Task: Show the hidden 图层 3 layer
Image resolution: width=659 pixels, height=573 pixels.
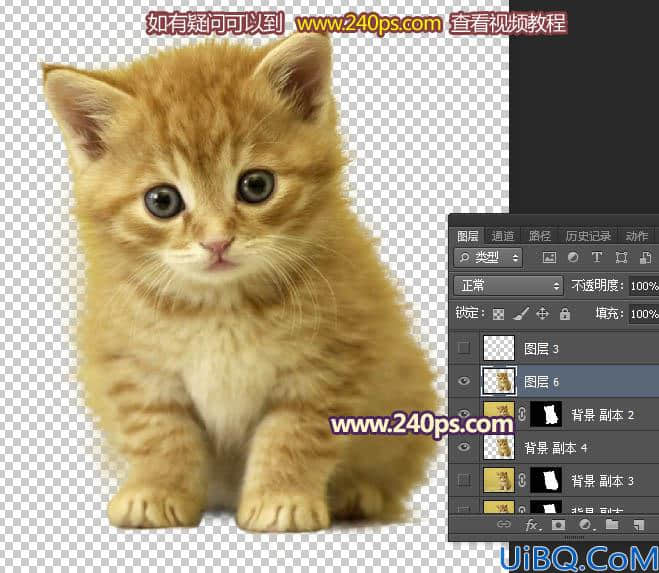Action: (x=464, y=348)
